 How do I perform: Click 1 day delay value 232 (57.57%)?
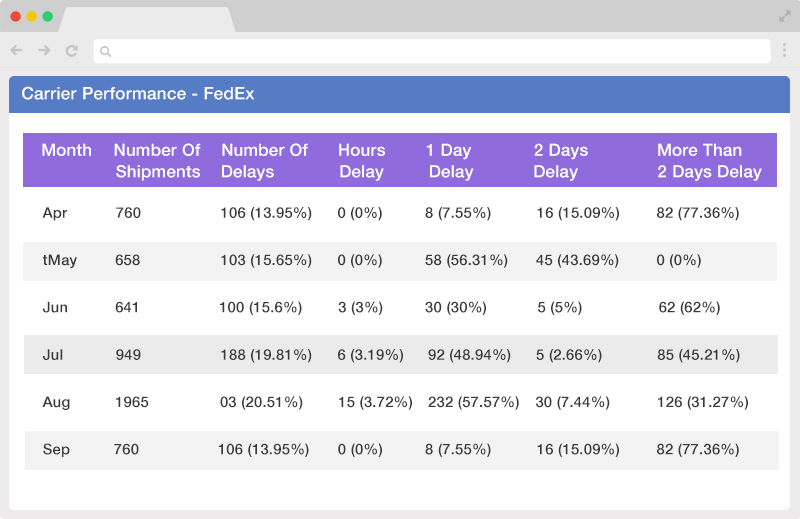[x=473, y=402]
